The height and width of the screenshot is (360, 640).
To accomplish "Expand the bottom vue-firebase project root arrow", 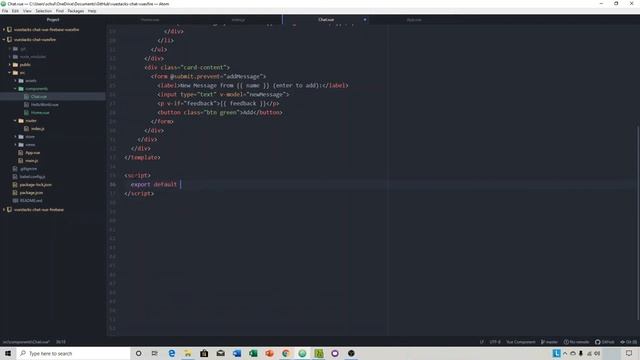I will point(4,210).
